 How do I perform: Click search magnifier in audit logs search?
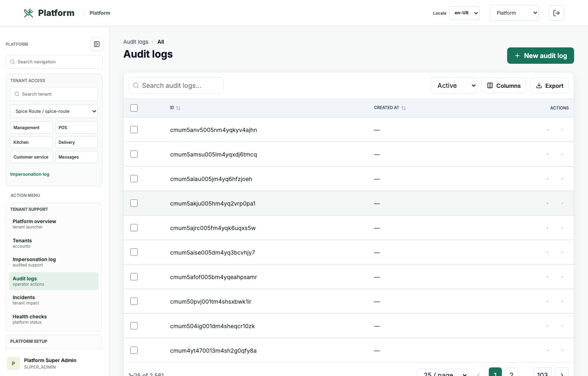click(x=136, y=85)
